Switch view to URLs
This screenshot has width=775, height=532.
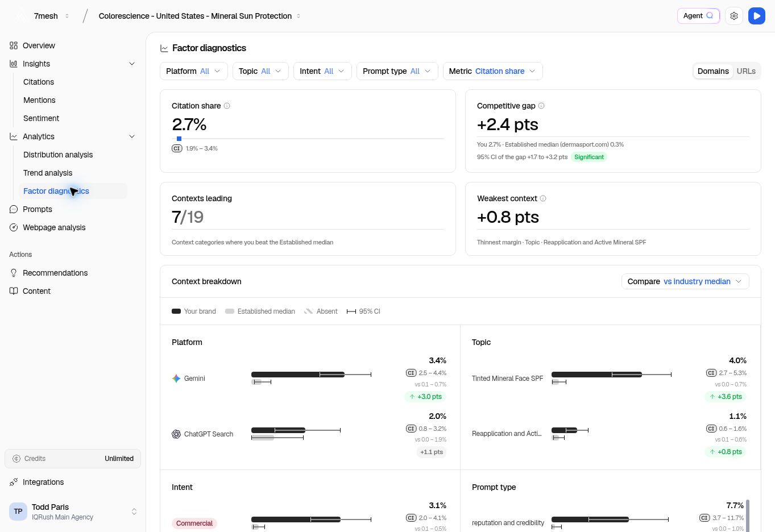(746, 71)
